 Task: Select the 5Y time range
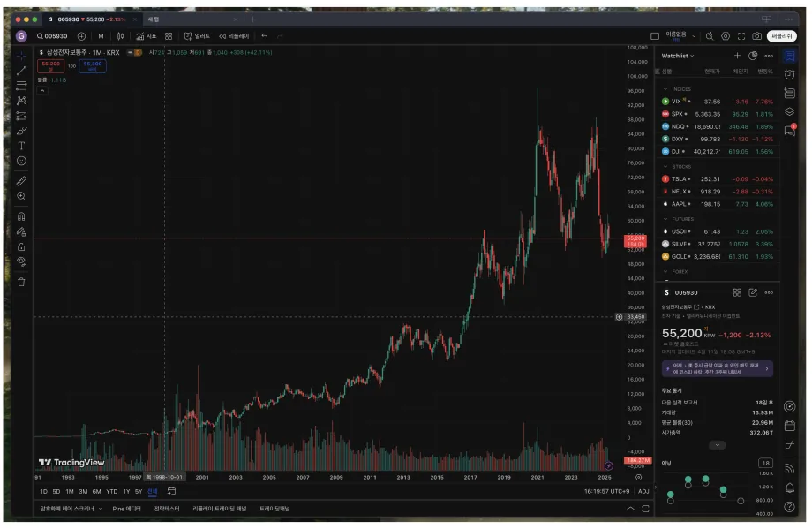point(139,492)
